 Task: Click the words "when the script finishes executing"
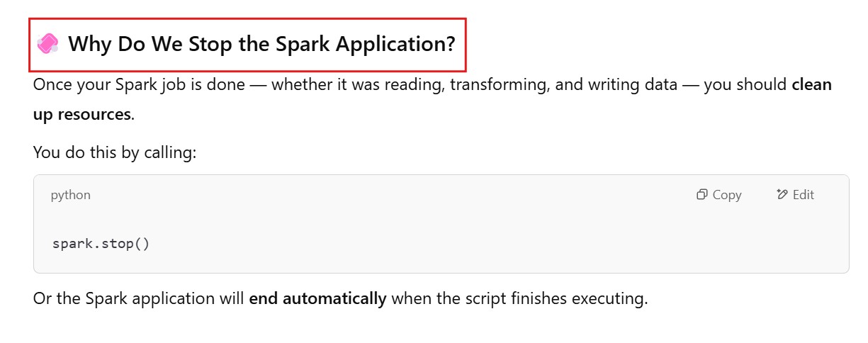[x=519, y=298]
